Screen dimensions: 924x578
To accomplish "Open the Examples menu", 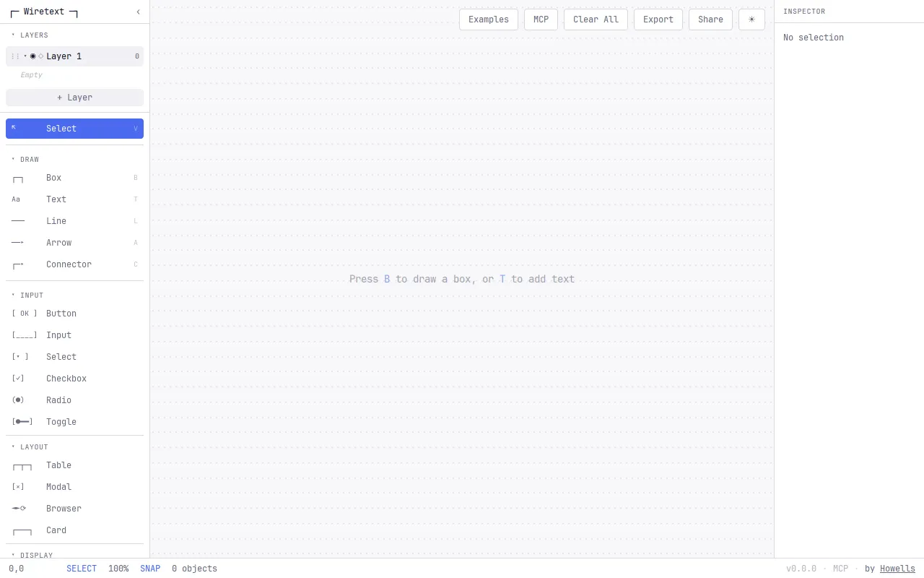I will (489, 20).
